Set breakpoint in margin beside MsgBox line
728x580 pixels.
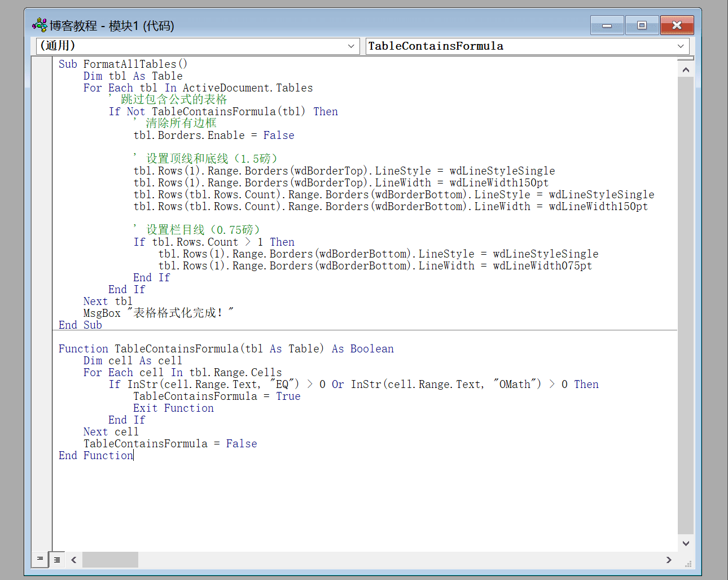click(42, 313)
